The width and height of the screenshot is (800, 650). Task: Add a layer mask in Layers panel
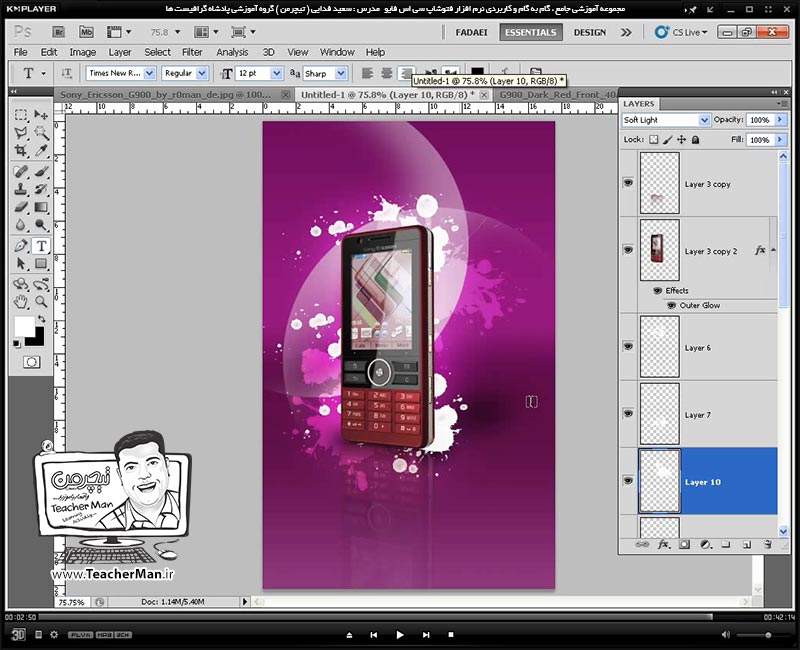tap(684, 544)
